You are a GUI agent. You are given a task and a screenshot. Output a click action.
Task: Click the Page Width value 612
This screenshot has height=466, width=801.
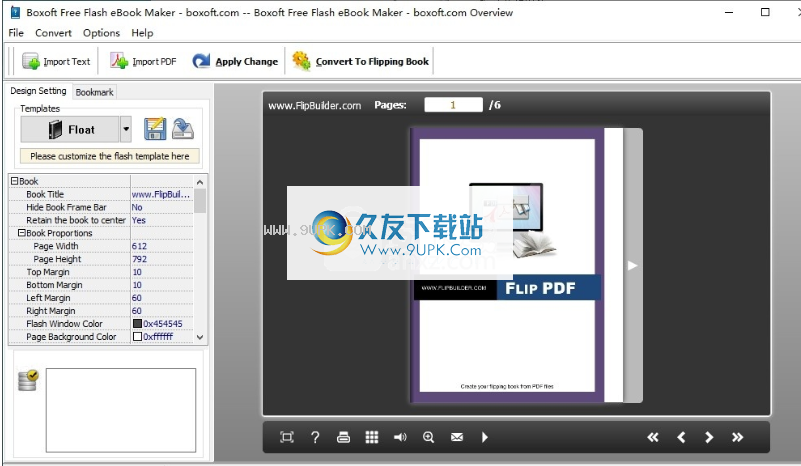pyautogui.click(x=139, y=246)
